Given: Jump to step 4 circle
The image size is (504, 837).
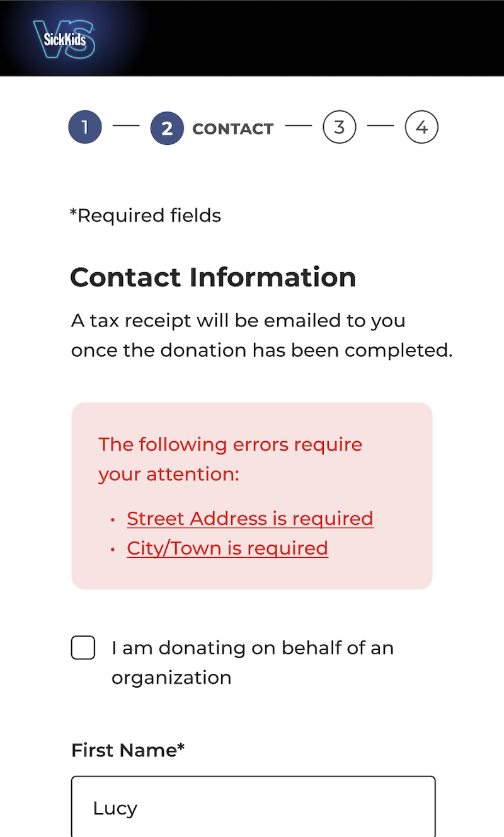Looking at the screenshot, I should coord(421,127).
